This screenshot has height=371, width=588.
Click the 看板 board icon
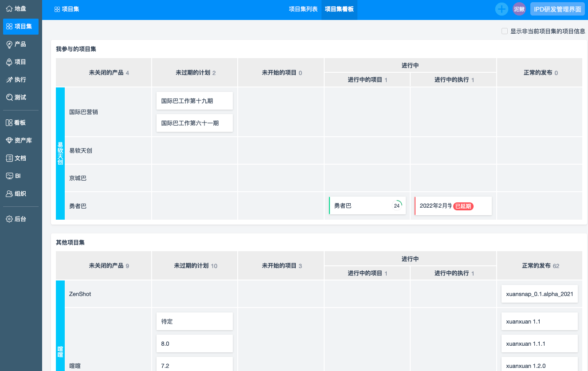9,122
